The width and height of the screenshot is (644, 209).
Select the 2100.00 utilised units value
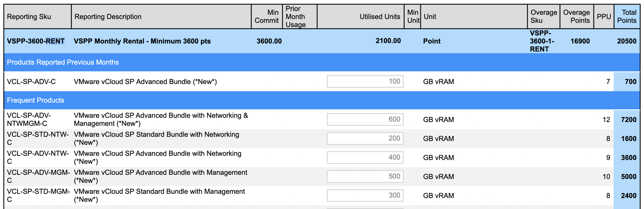(x=388, y=41)
